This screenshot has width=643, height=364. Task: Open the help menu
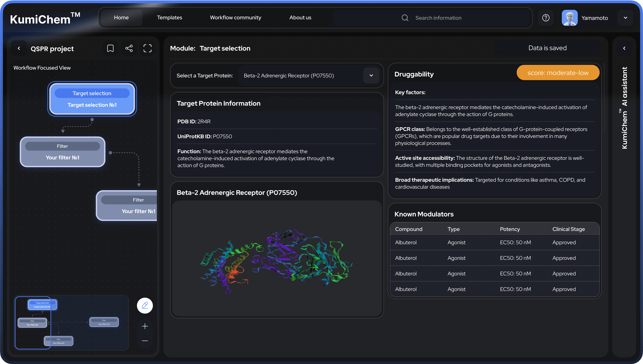tap(546, 17)
